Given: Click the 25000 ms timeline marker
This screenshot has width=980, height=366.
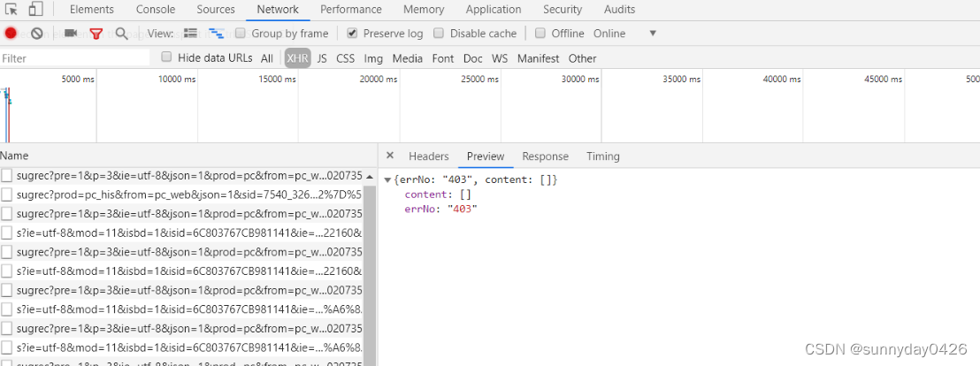Looking at the screenshot, I should point(480,80).
